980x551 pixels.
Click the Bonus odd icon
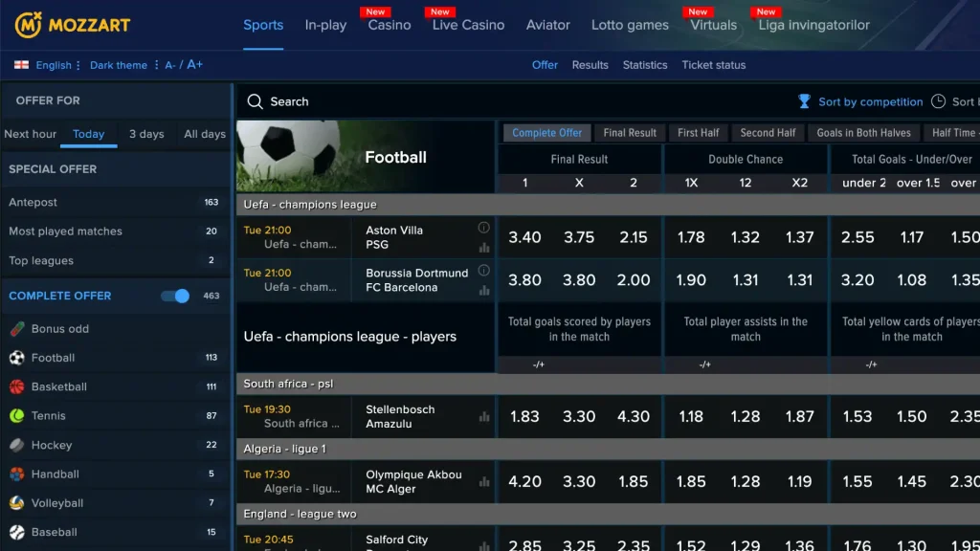pyautogui.click(x=17, y=329)
